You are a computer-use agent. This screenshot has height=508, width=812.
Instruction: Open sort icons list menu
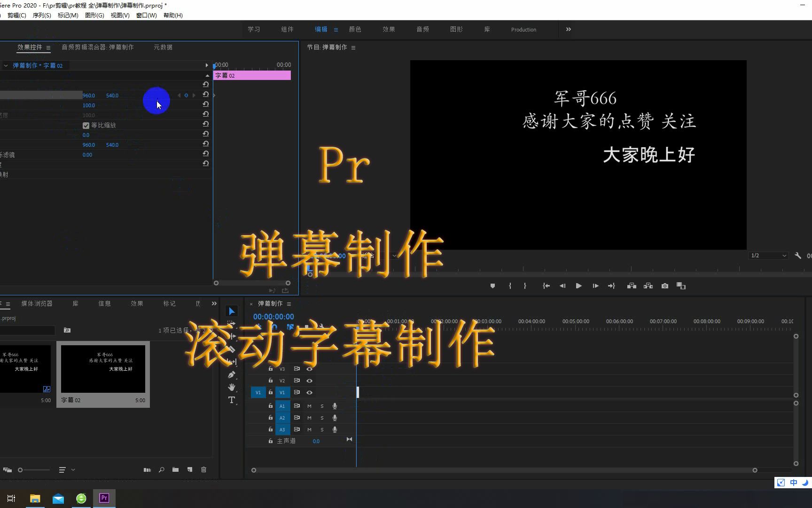coord(62,470)
